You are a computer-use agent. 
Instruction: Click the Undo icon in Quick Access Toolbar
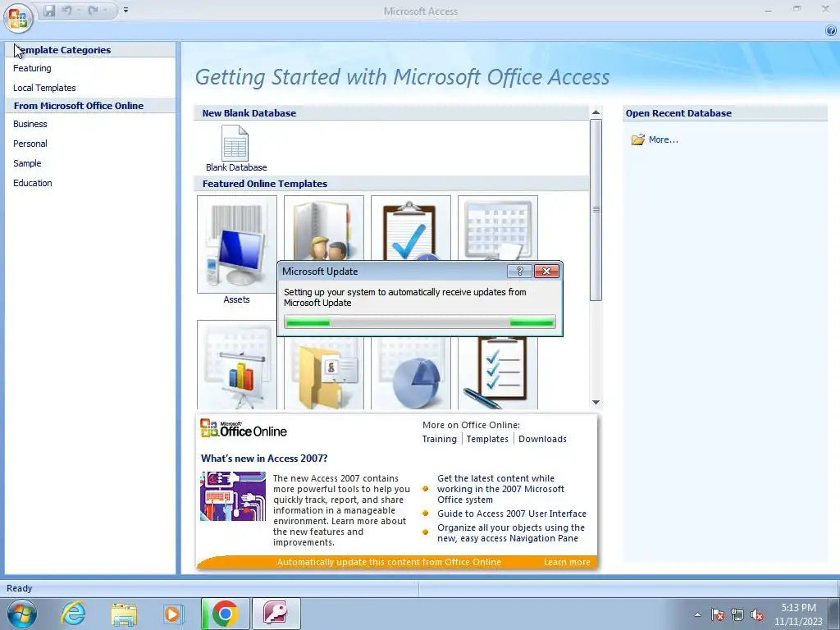(x=67, y=11)
